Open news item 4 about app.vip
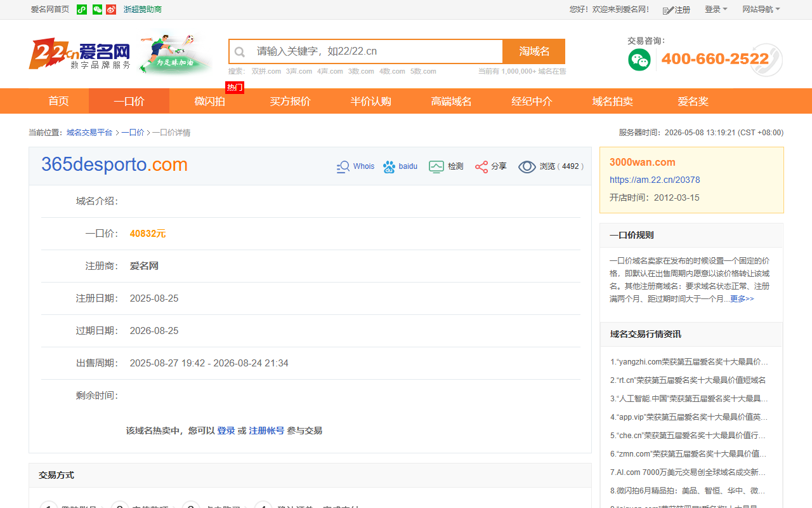Viewport: 812px width, 508px height. 690,417
